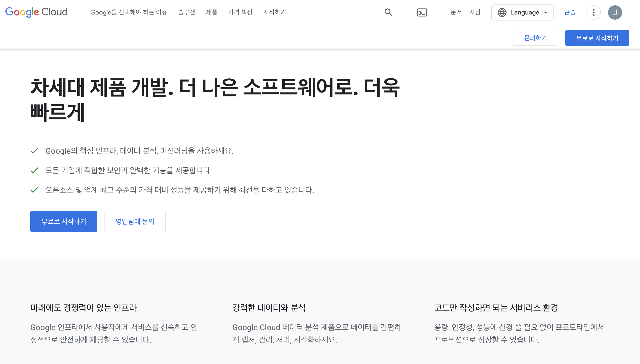The image size is (640, 364).
Task: Select 시작하기 in the top navigation
Action: click(x=274, y=12)
